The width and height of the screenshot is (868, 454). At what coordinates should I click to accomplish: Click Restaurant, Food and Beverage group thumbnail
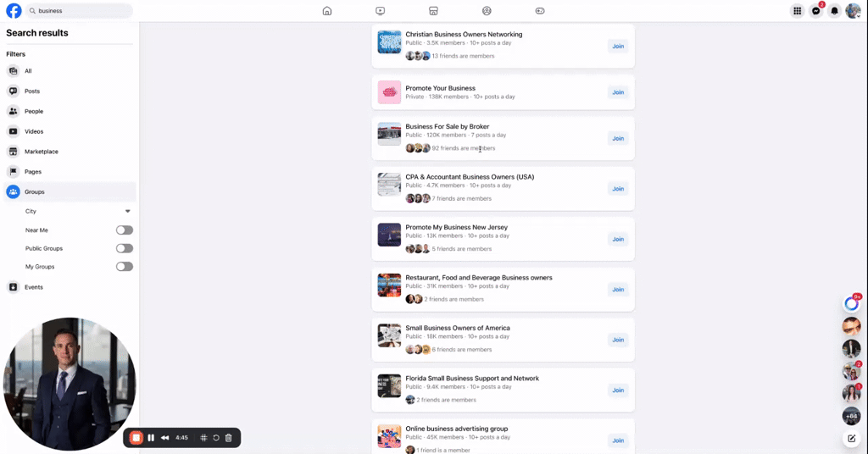pos(389,285)
